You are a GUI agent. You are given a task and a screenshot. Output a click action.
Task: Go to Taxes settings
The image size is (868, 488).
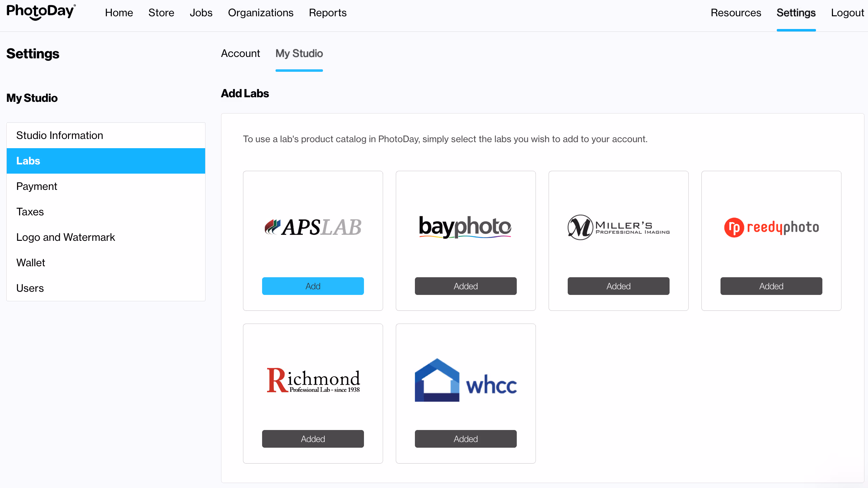click(x=106, y=212)
